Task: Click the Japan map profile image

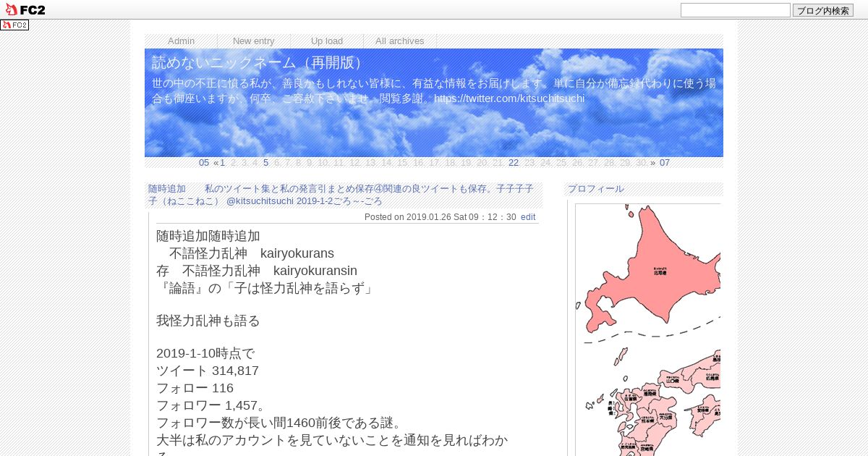Action: tap(648, 329)
